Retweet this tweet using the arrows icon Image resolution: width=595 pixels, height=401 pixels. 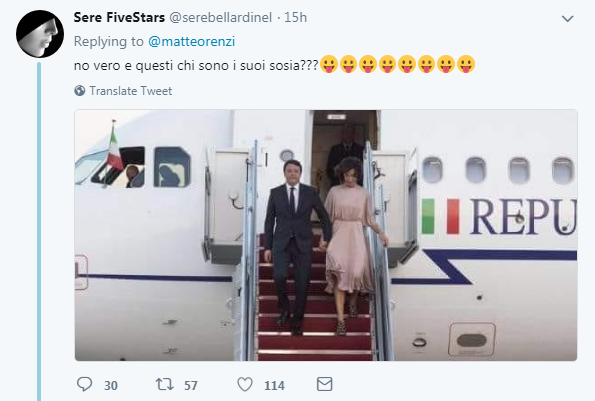[x=165, y=384]
